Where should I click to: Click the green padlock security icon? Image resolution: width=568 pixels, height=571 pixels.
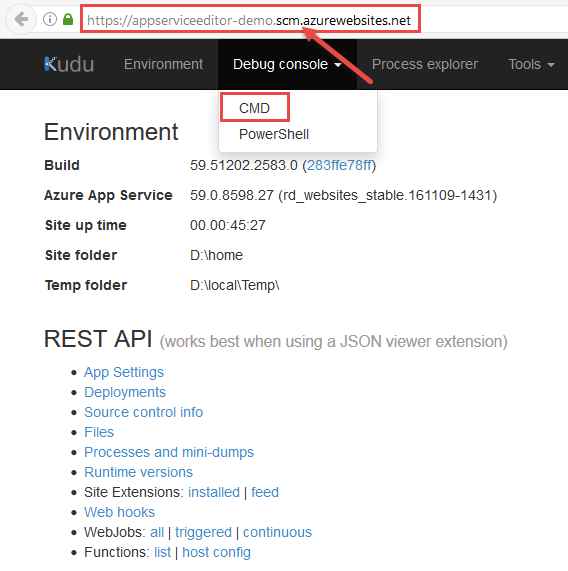coord(68,19)
